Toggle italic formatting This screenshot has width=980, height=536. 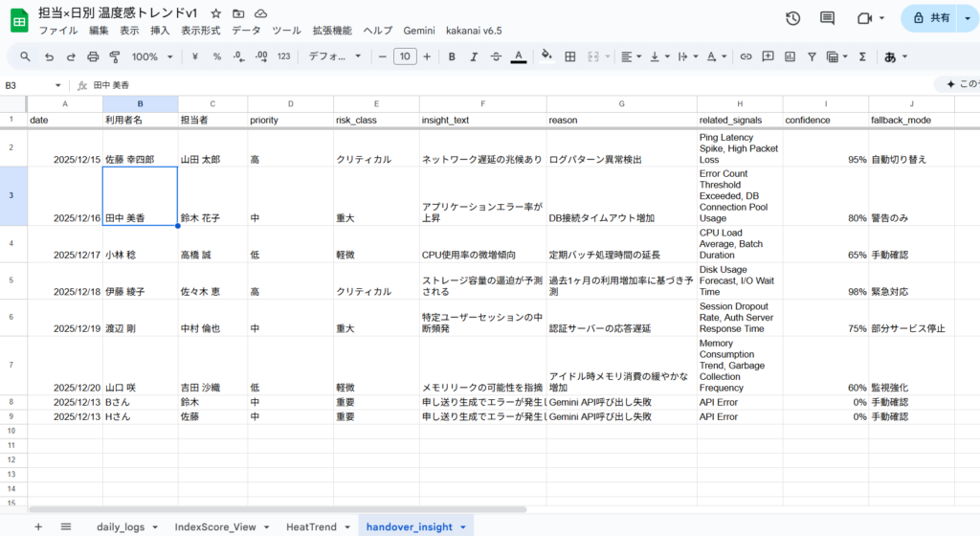pyautogui.click(x=474, y=57)
